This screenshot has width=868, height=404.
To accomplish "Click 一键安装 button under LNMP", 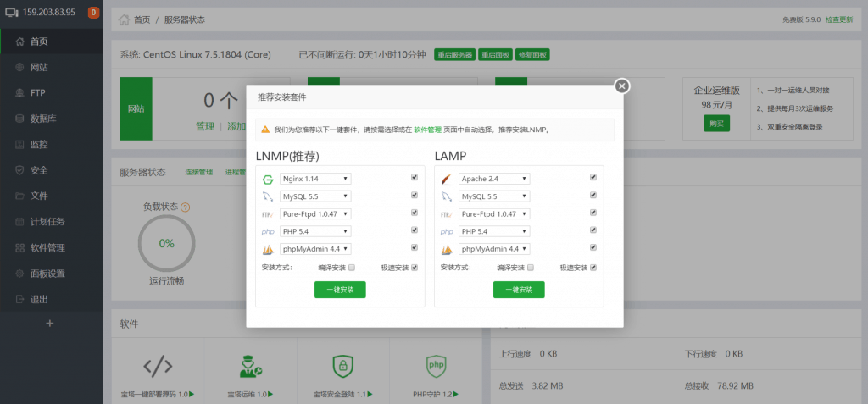I will 340,290.
